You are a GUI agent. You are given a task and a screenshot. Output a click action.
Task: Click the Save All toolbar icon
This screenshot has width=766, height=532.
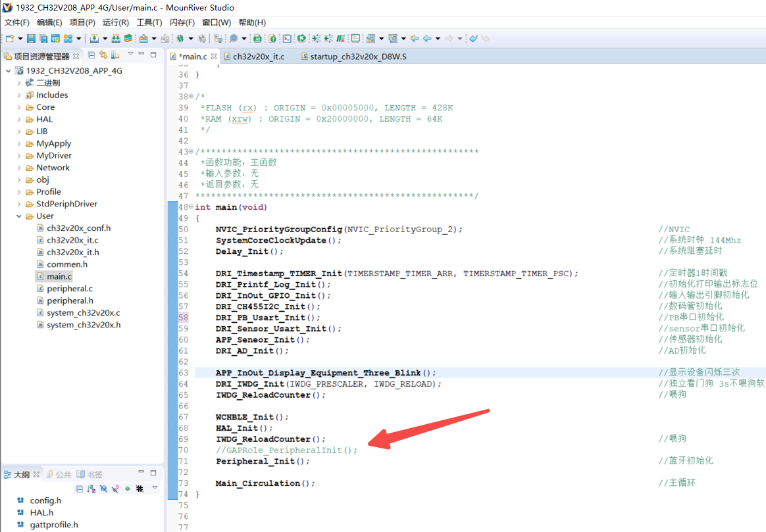point(43,39)
